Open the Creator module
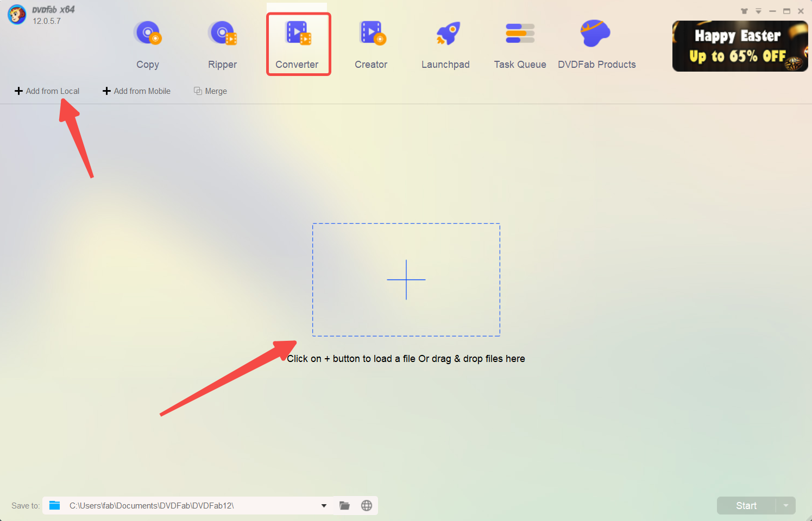The image size is (812, 521). click(372, 45)
